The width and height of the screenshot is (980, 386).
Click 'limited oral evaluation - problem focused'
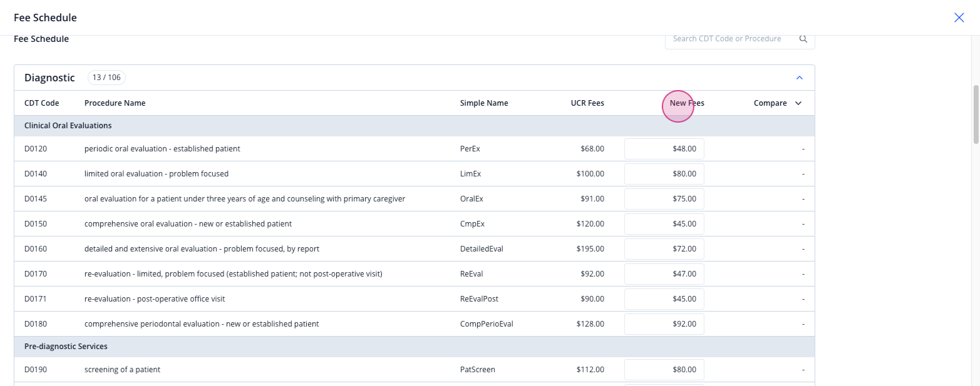[x=157, y=174]
